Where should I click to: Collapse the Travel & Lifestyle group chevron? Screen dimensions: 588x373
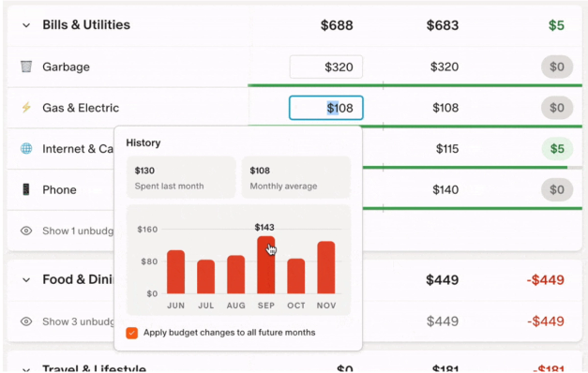[26, 370]
